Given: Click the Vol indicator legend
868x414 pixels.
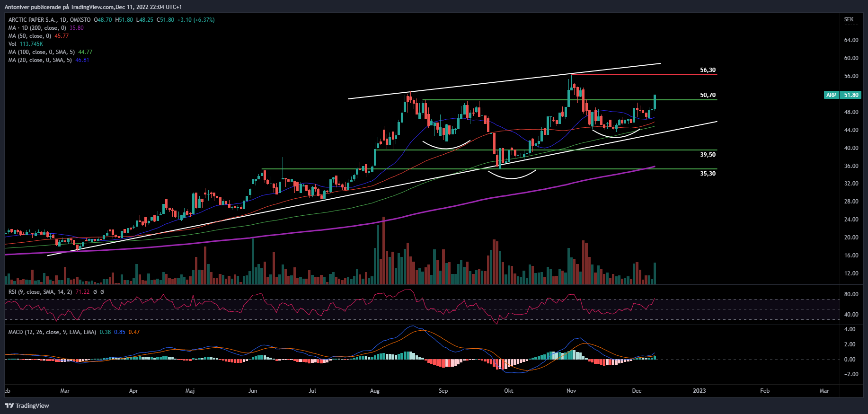Looking at the screenshot, I should click(12, 44).
